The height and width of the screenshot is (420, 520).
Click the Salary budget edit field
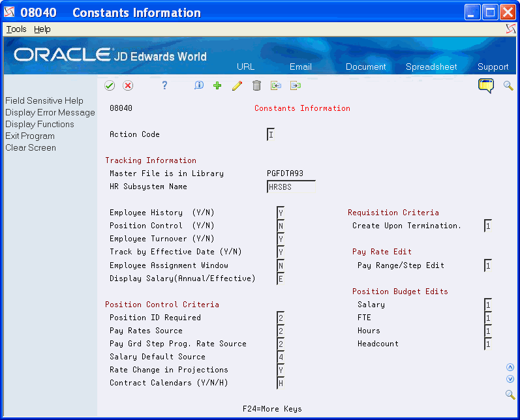[488, 305]
